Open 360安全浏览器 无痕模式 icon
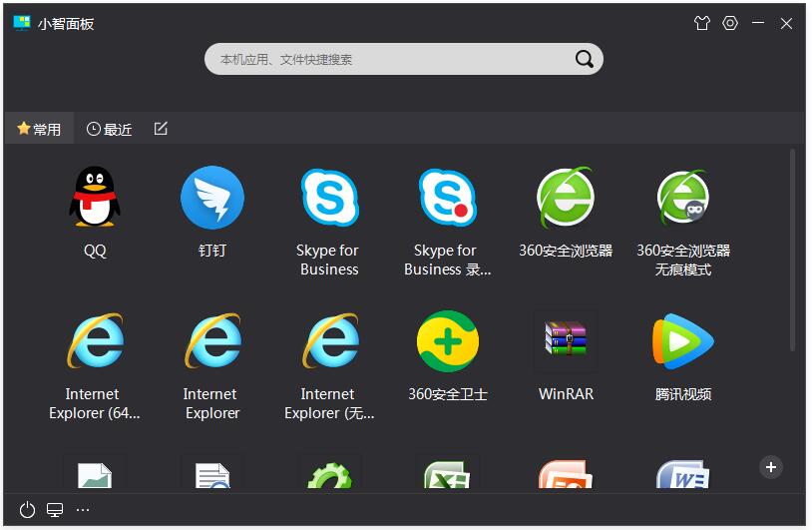 [683, 198]
